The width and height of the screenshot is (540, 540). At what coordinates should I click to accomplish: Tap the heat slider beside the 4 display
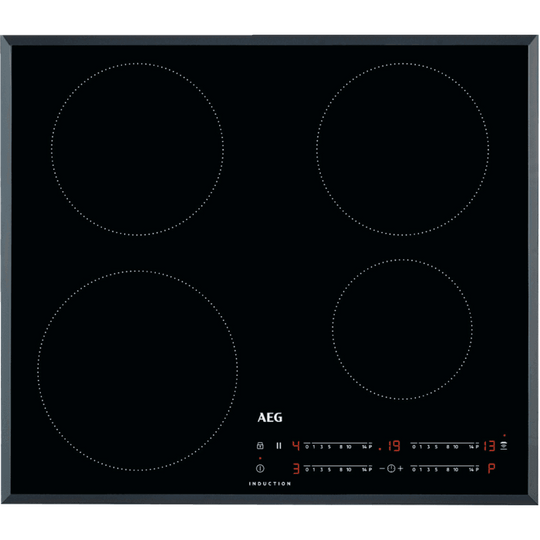coord(338,445)
